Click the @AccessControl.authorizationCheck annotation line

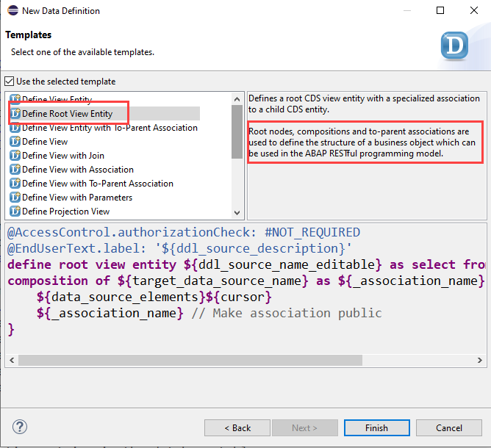pyautogui.click(x=184, y=232)
